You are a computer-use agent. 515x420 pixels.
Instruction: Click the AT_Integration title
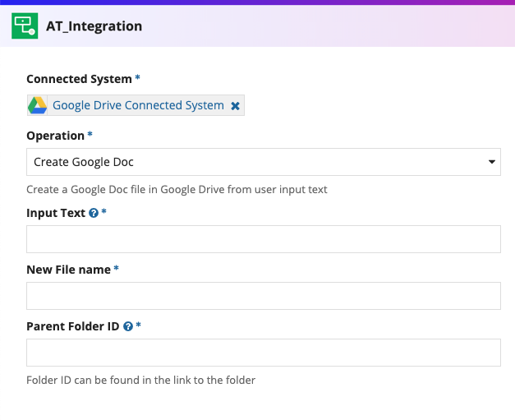pos(94,26)
